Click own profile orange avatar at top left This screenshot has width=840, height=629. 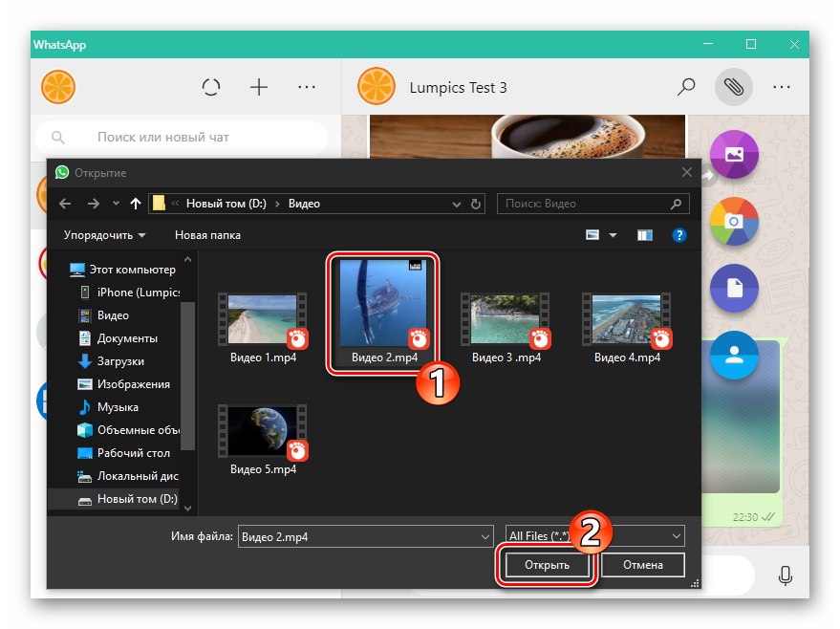pyautogui.click(x=58, y=87)
